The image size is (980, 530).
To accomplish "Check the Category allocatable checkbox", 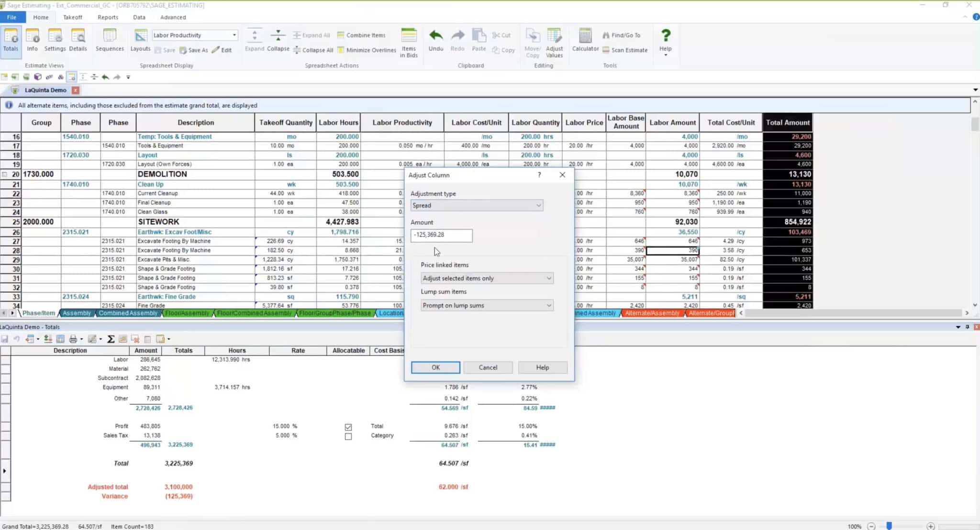I will [349, 437].
